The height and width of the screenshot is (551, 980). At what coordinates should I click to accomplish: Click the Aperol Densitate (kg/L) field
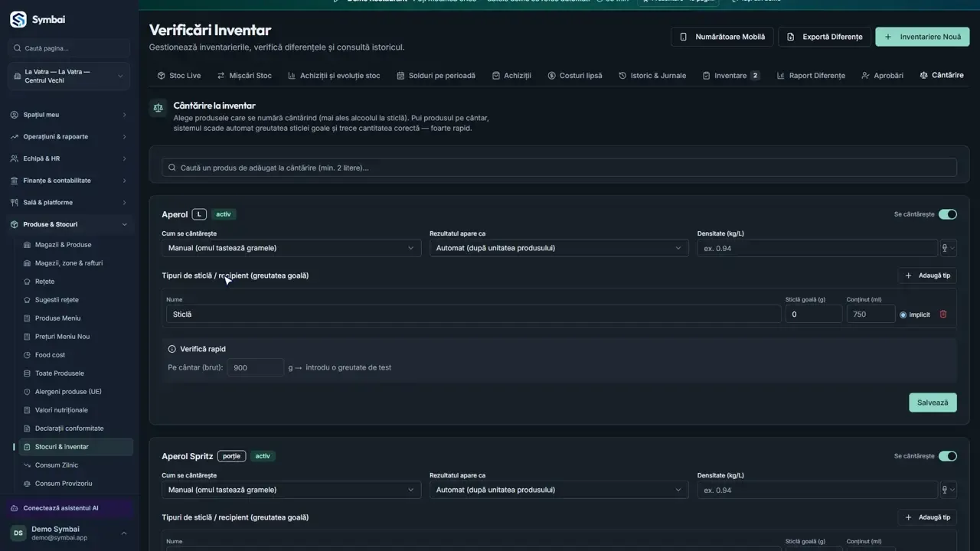pyautogui.click(x=817, y=248)
